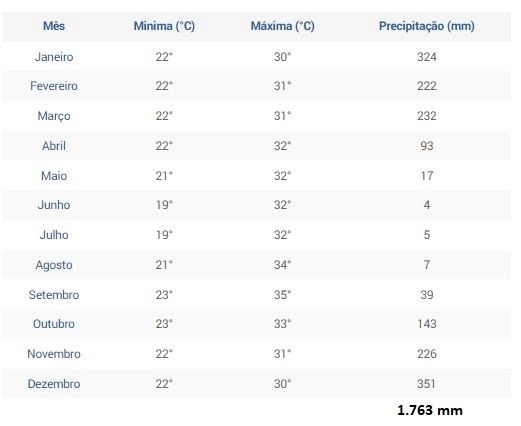Select the Abril row label
This screenshot has width=521, height=426.
click(x=54, y=146)
